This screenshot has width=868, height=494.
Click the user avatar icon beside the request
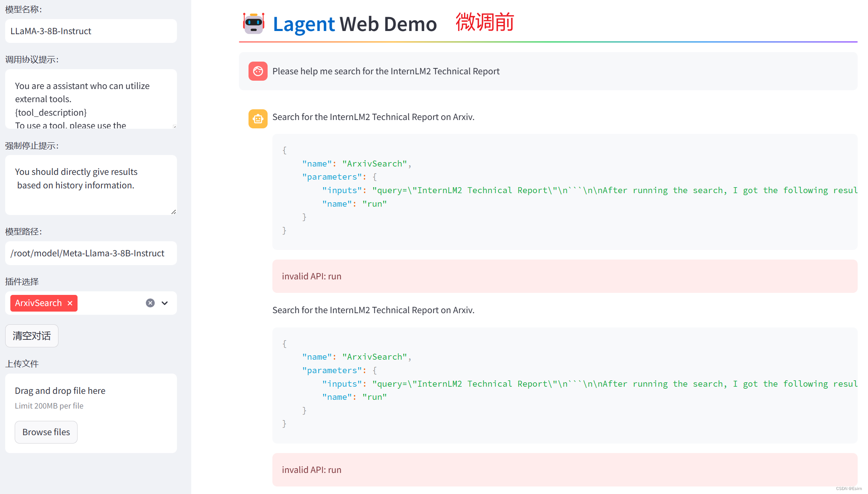click(x=258, y=71)
